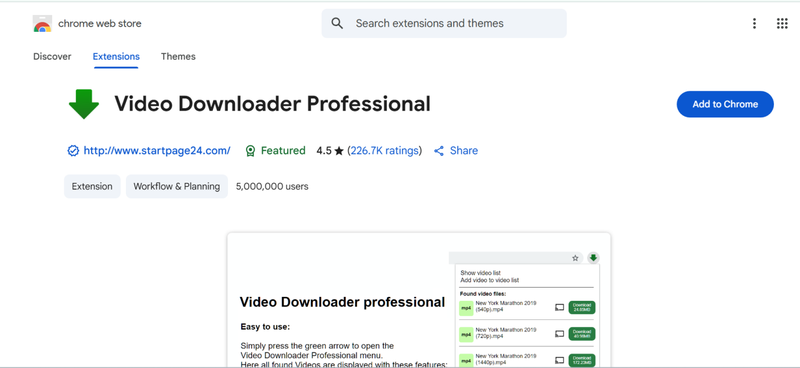800x368 pixels.
Task: Click mp4 badge for 1440p video
Action: [x=466, y=360]
